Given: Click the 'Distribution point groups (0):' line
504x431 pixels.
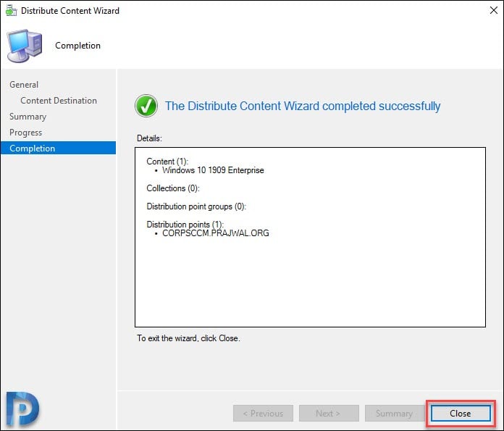Looking at the screenshot, I should tap(196, 206).
